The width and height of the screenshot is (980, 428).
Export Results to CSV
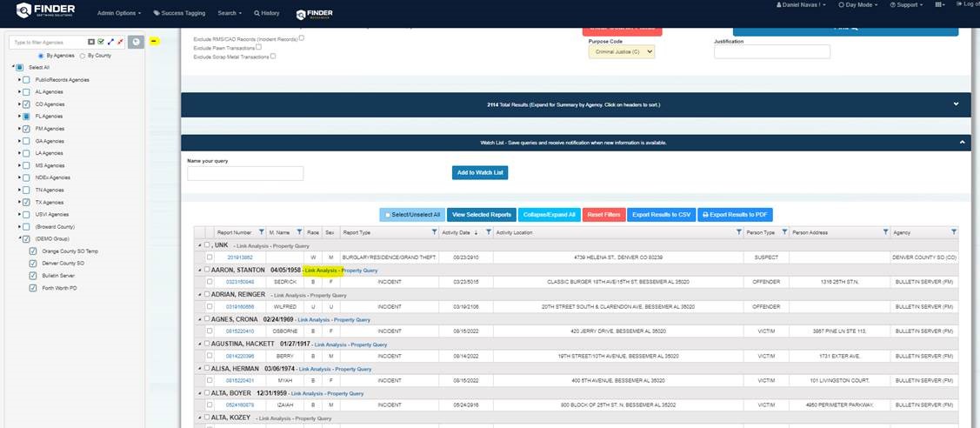(661, 214)
